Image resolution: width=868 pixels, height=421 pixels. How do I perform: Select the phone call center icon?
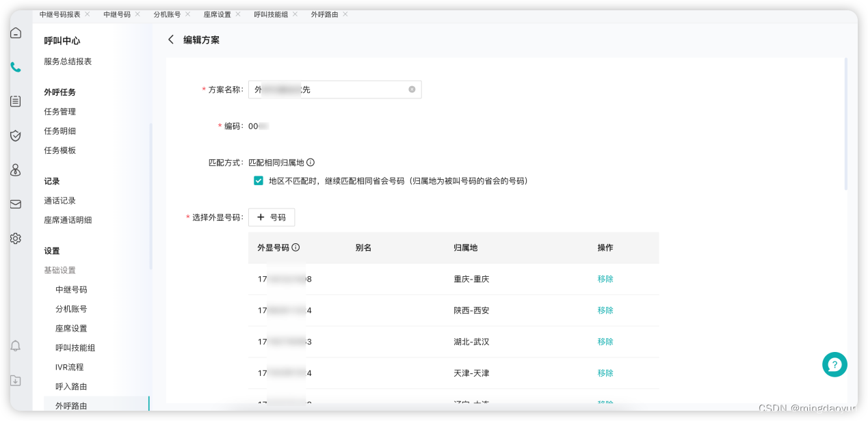(16, 67)
